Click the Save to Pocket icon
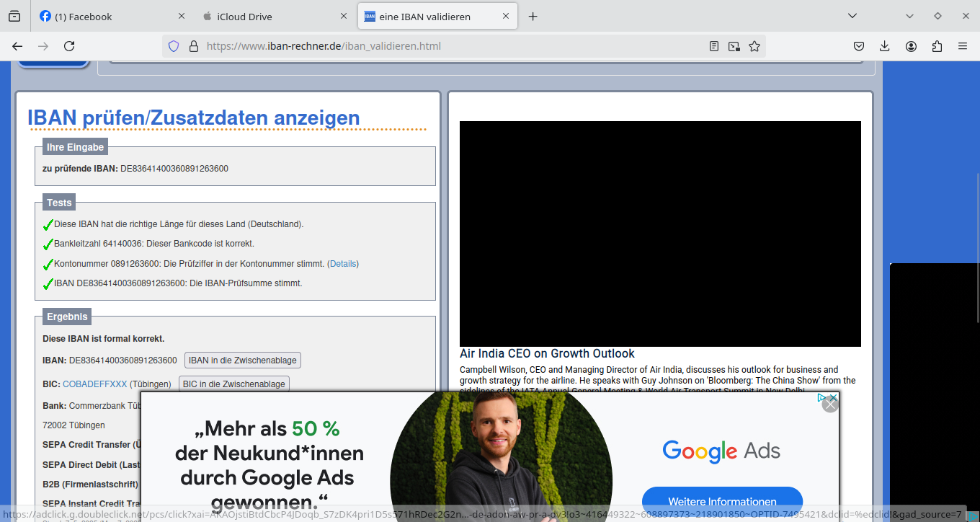This screenshot has width=980, height=522. (x=859, y=46)
